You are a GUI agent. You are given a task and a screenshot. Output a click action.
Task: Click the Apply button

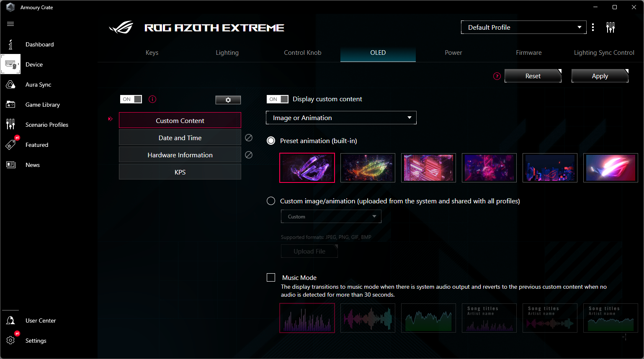tap(600, 76)
